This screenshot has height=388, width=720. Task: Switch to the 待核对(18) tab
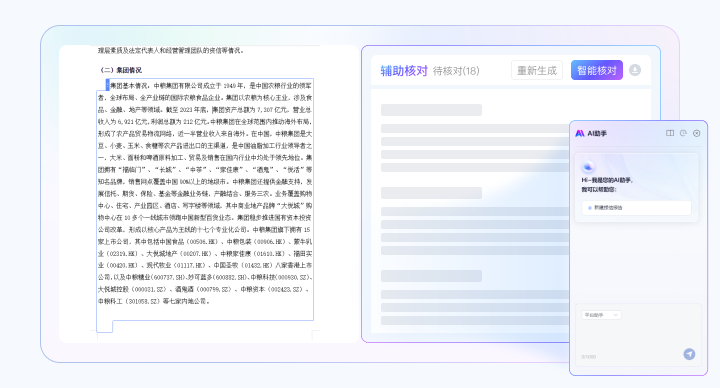456,71
